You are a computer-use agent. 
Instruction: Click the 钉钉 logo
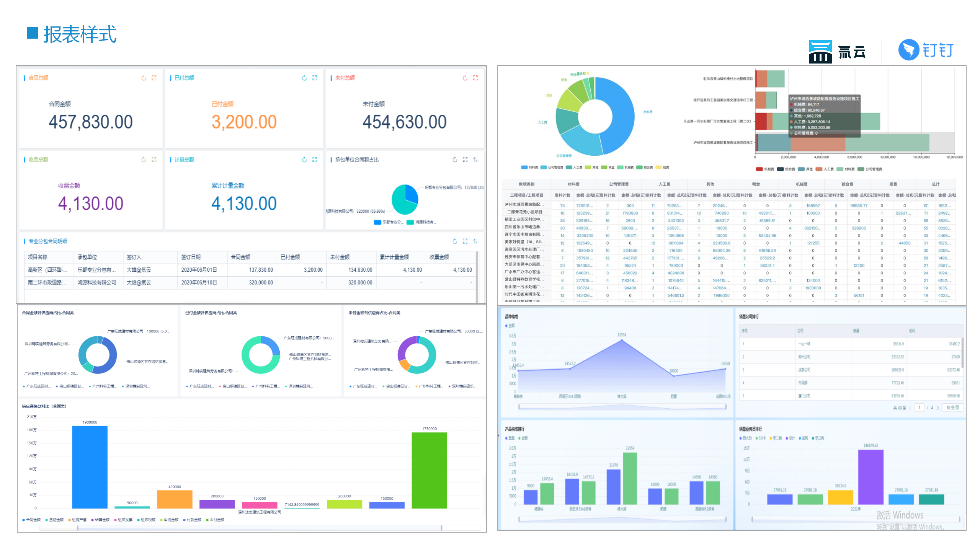pos(926,50)
